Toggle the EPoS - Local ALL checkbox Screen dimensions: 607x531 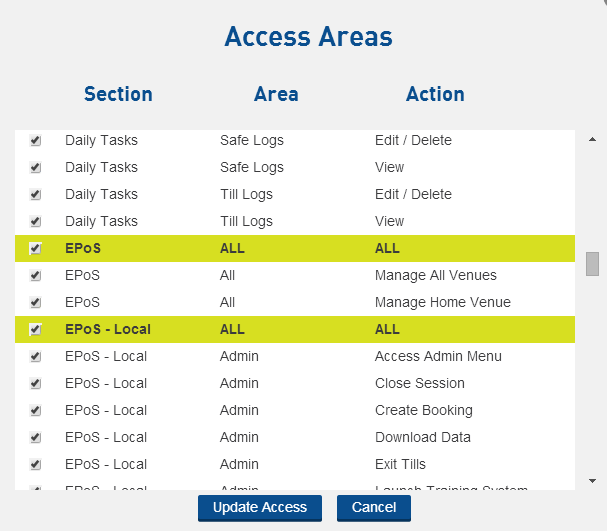[36, 330]
